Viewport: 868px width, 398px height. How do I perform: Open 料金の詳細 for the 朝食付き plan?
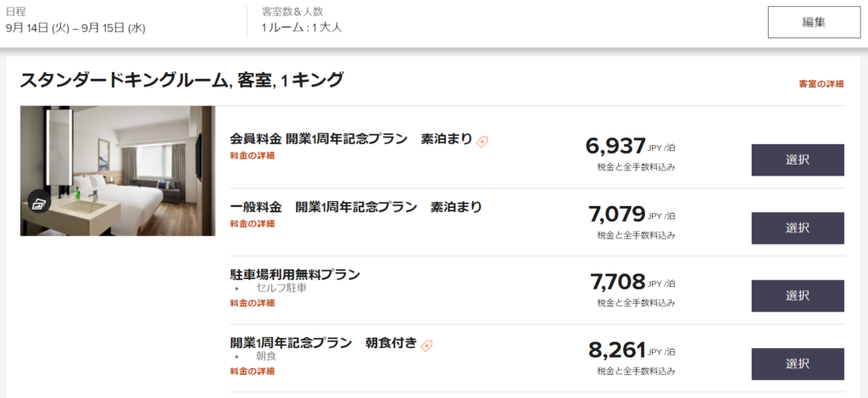[x=252, y=371]
